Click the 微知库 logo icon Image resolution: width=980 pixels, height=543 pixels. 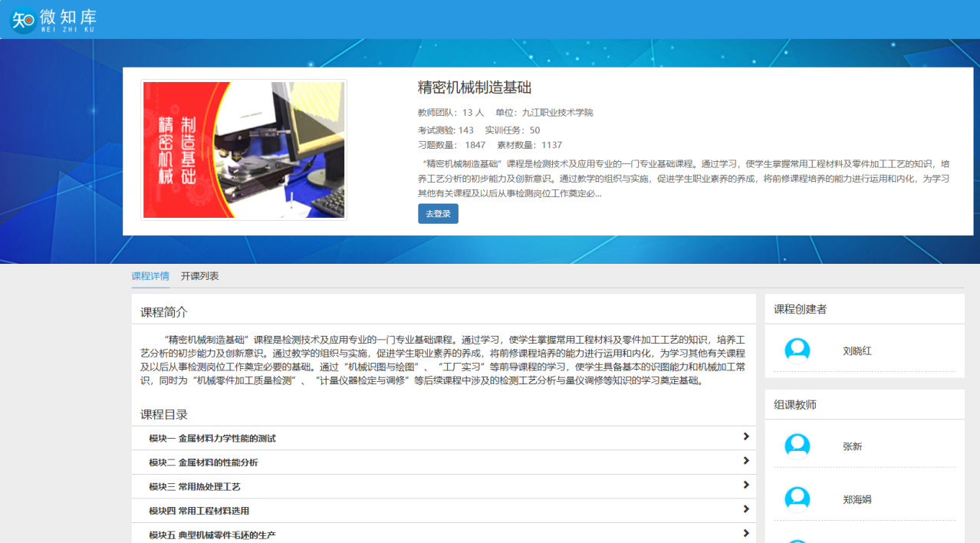(x=23, y=19)
